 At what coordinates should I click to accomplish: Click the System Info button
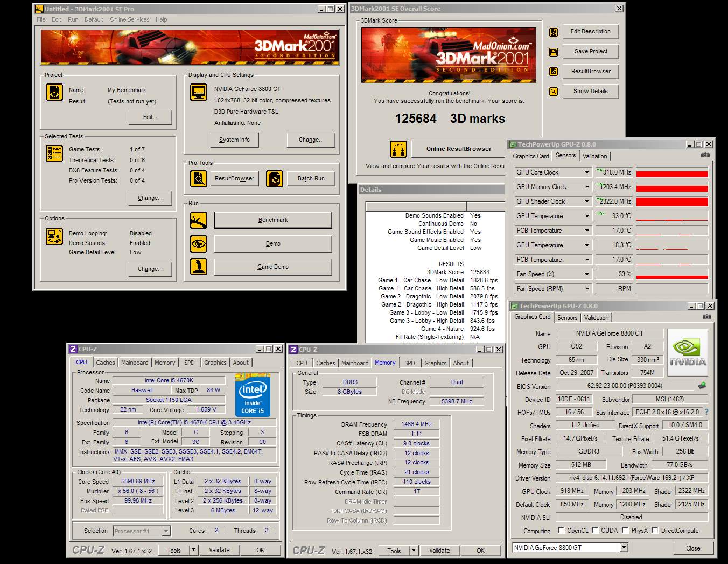coord(234,140)
